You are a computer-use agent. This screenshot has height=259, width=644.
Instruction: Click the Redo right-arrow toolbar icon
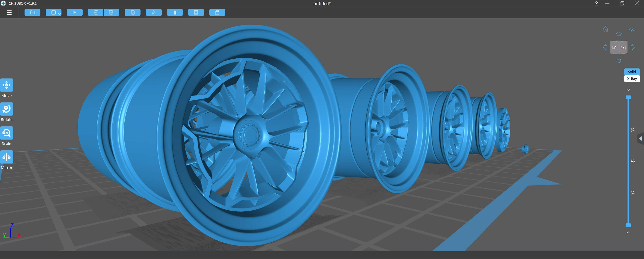click(x=111, y=13)
